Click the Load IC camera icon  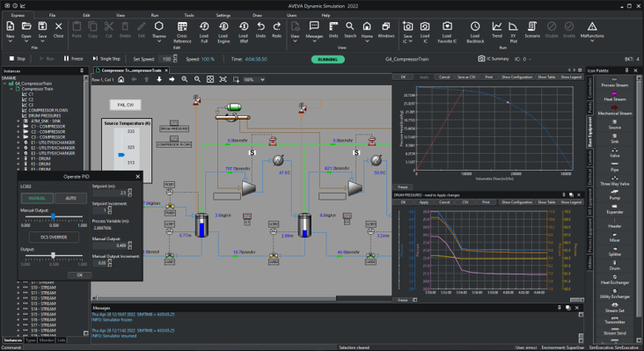tap(425, 26)
